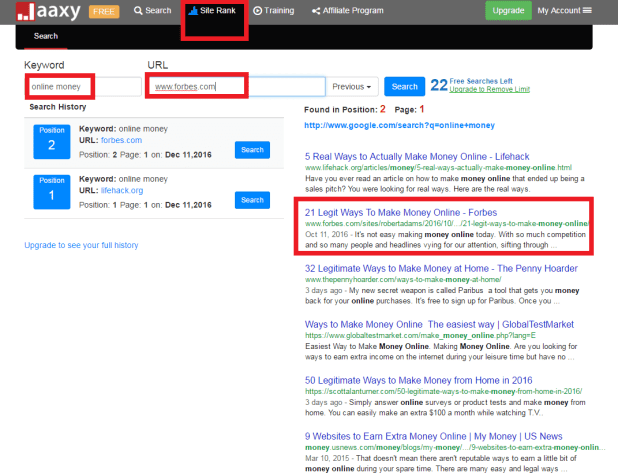
Task: Click www.forbes.com green result URL
Action: [447, 223]
